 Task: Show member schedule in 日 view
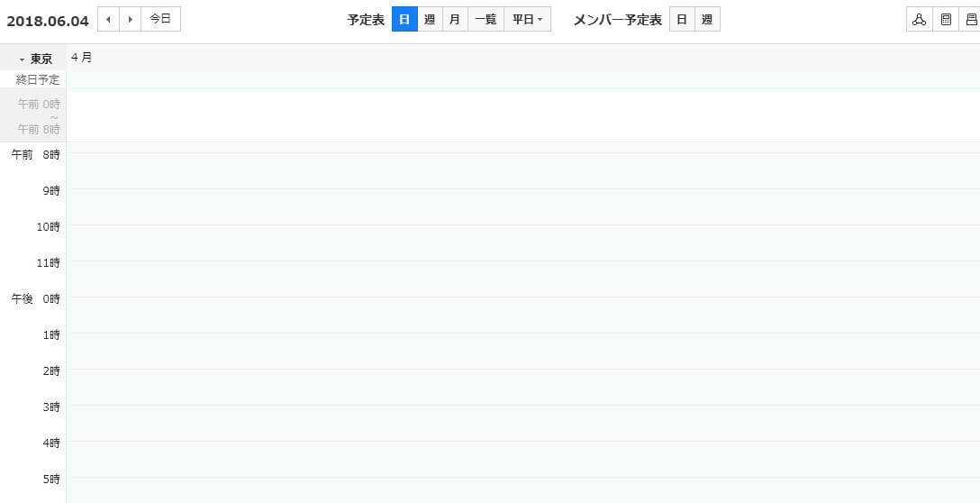[682, 19]
